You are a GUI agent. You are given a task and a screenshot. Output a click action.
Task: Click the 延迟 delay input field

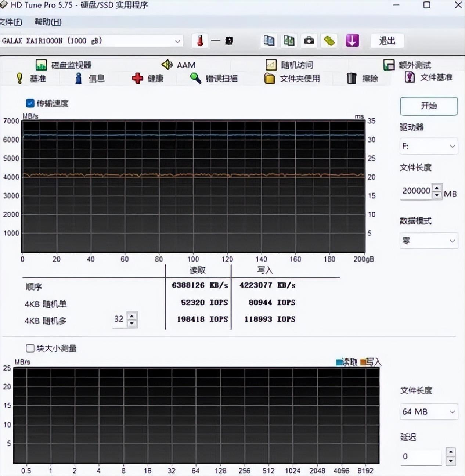(421, 457)
